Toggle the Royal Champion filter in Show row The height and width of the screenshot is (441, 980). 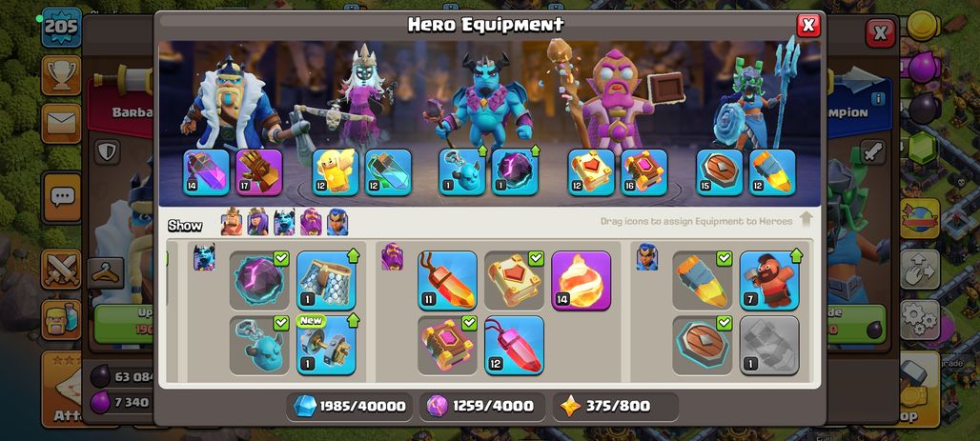[337, 222]
